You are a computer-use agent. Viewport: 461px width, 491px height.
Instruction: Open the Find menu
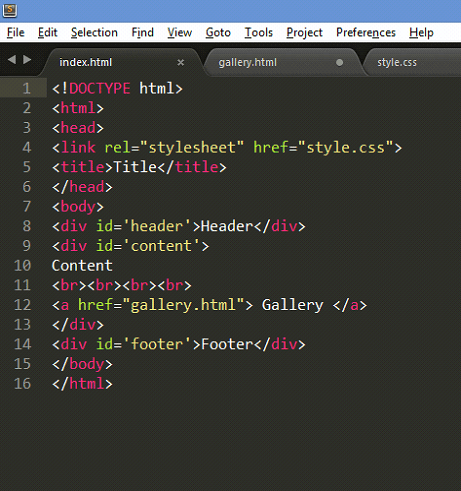pyautogui.click(x=142, y=32)
